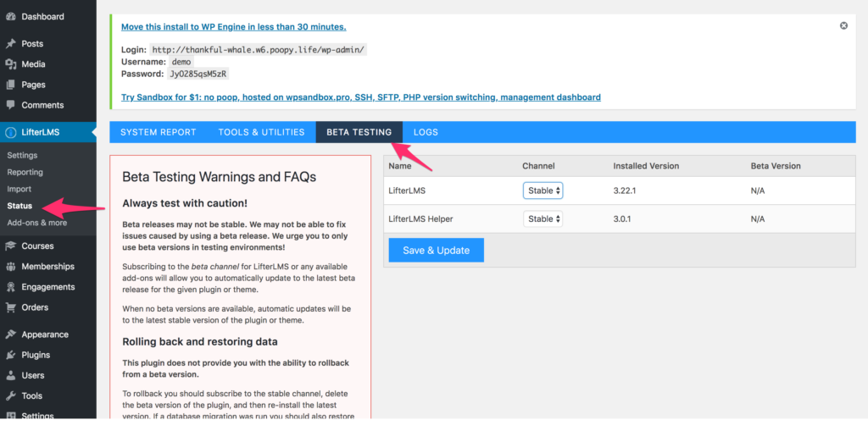Click the installed version 3.22.1 cell
The width and height of the screenshot is (868, 431).
point(625,191)
